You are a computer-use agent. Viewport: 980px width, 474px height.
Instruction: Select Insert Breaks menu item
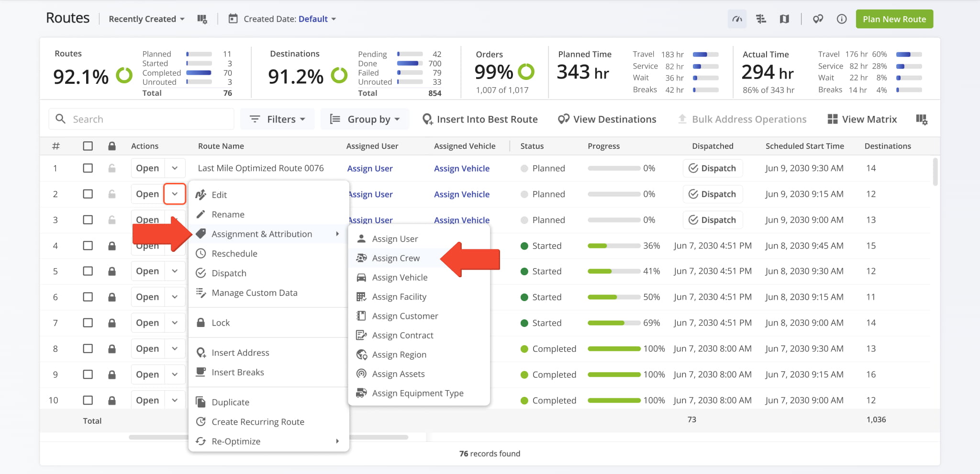[x=269, y=372]
